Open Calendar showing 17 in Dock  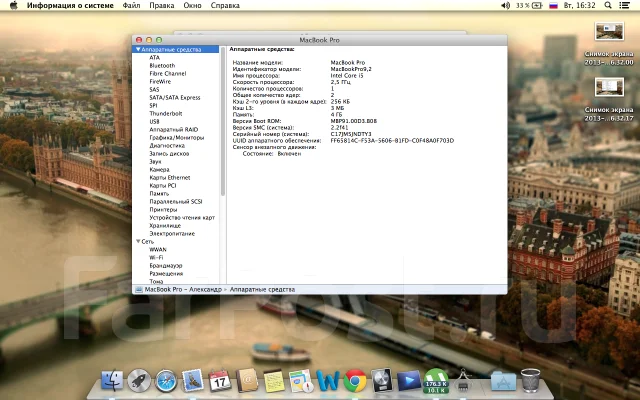tap(220, 380)
